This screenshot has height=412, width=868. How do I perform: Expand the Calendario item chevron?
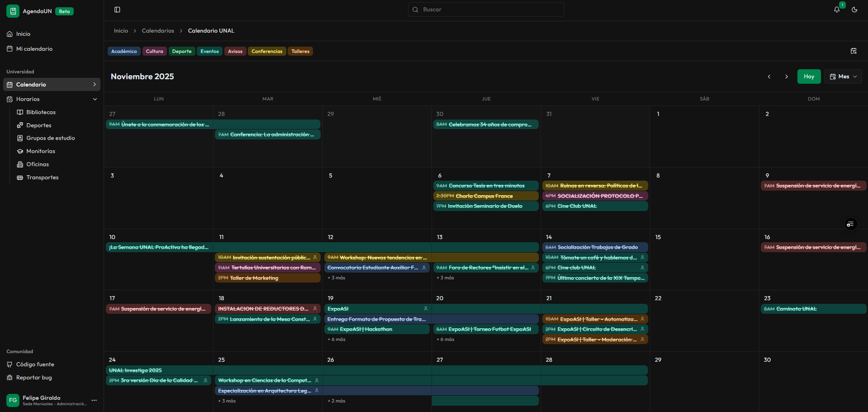pyautogui.click(x=95, y=85)
